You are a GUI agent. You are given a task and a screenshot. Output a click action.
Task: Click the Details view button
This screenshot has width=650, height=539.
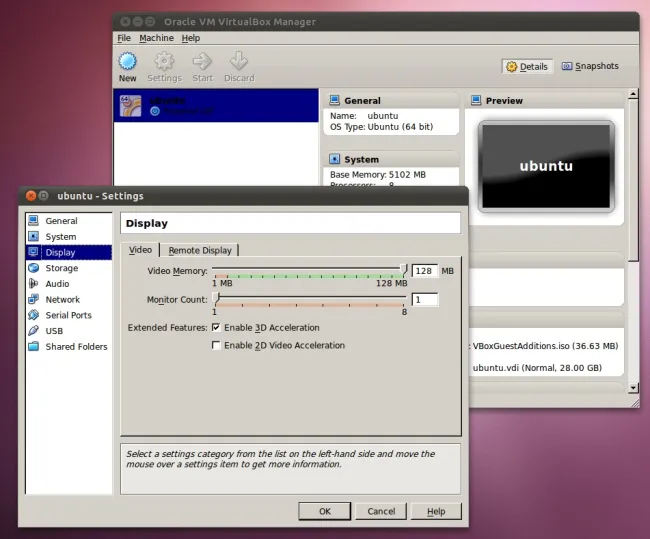tap(527, 66)
